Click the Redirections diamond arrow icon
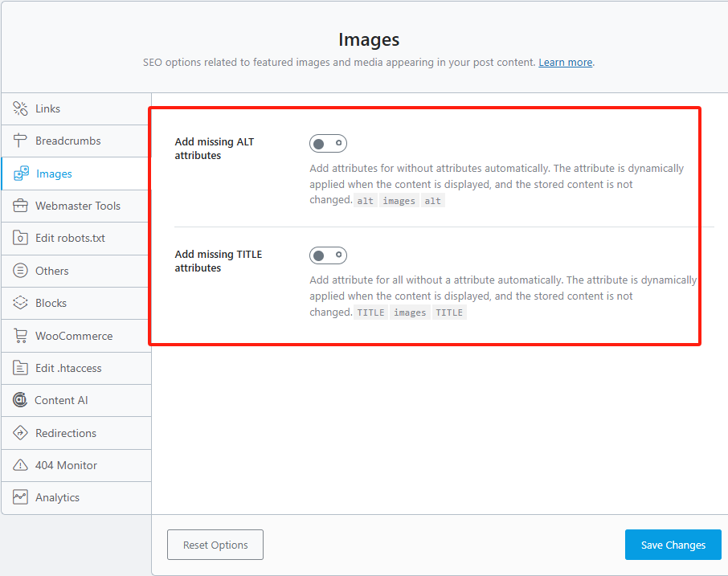The height and width of the screenshot is (576, 728). click(x=21, y=433)
